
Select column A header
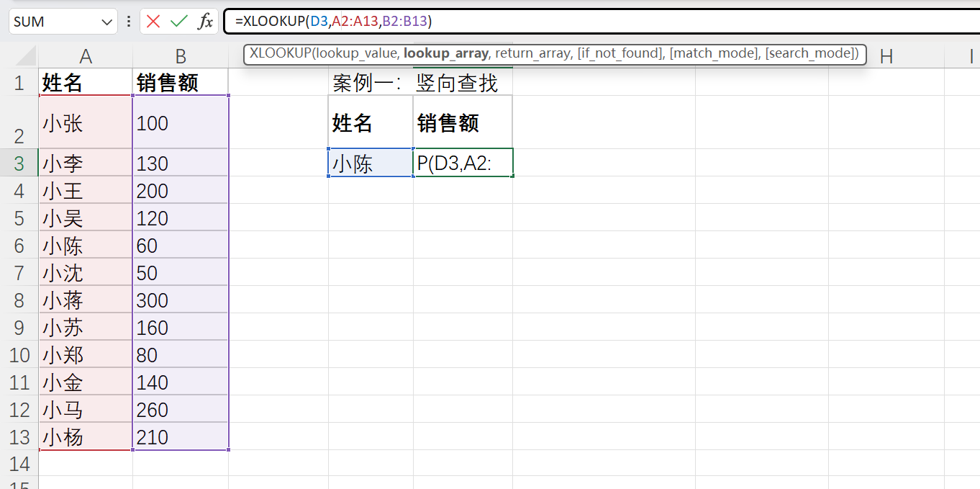coord(86,57)
